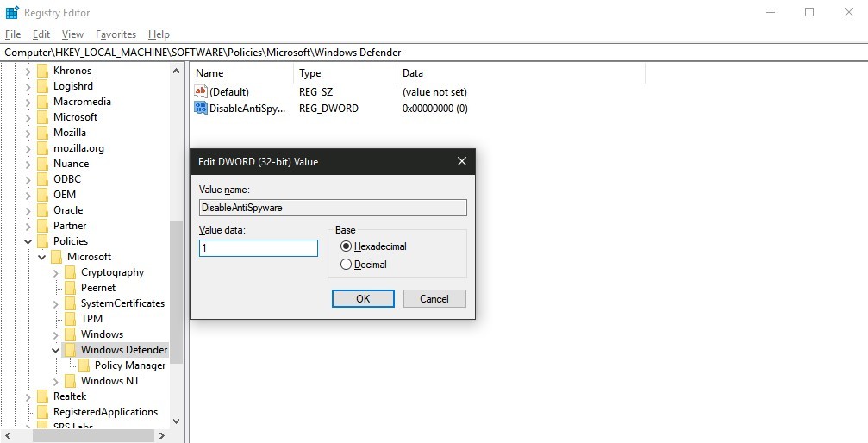Click OK to confirm the DWORD value
Viewport: 868px width, 443px height.
[363, 298]
